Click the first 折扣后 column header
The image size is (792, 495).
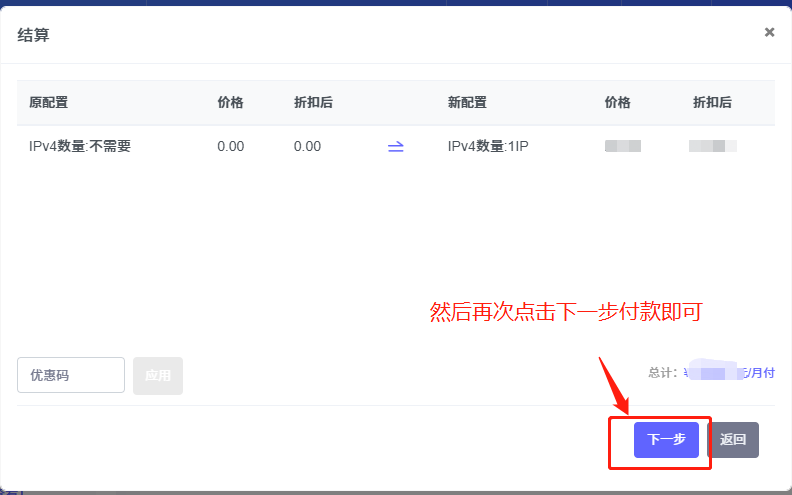313,103
